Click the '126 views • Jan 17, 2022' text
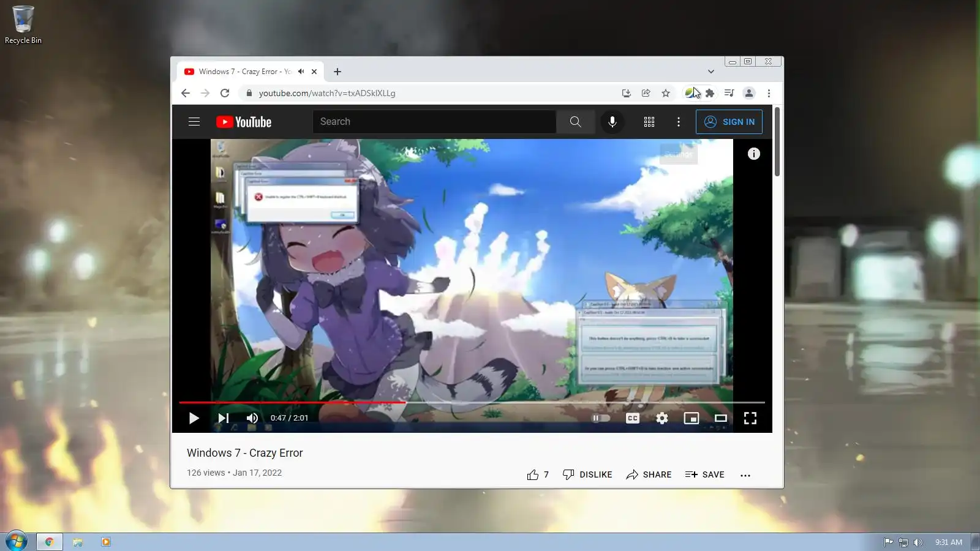980x551 pixels. click(235, 473)
